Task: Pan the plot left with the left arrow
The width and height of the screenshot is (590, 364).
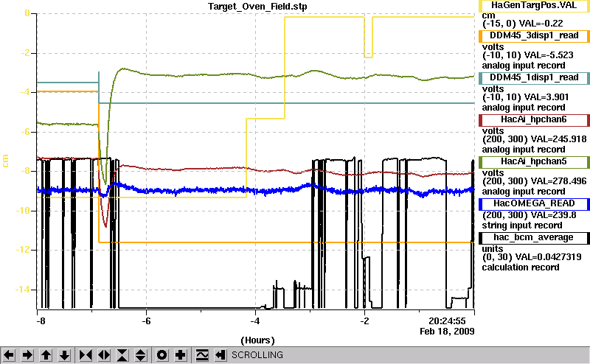Action: pos(9,355)
